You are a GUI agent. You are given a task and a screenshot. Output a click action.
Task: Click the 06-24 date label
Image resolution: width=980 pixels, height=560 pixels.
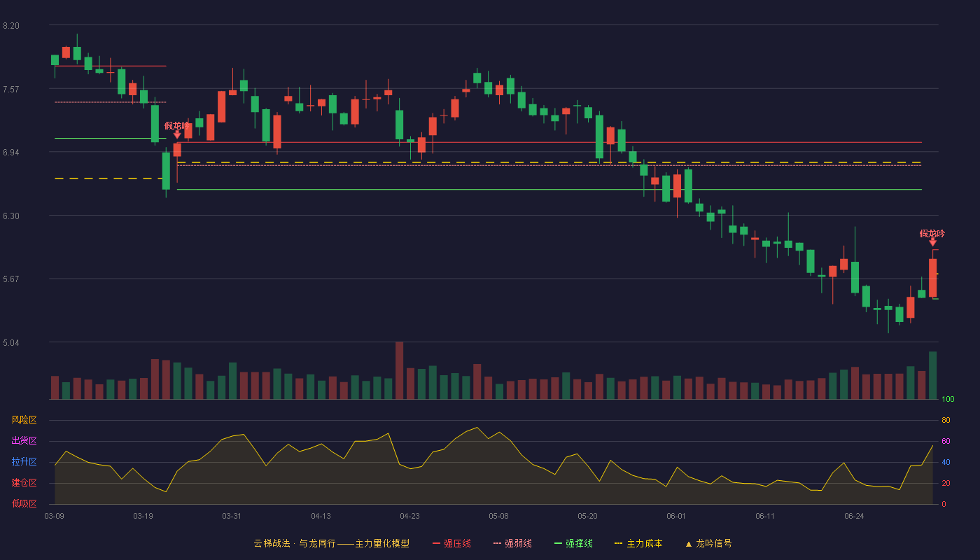[854, 516]
